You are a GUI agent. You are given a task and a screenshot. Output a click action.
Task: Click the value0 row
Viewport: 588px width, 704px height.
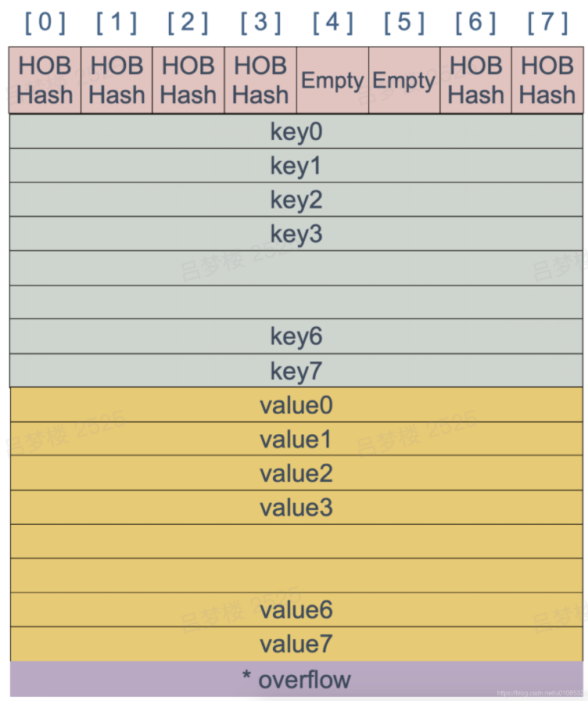[x=296, y=405]
